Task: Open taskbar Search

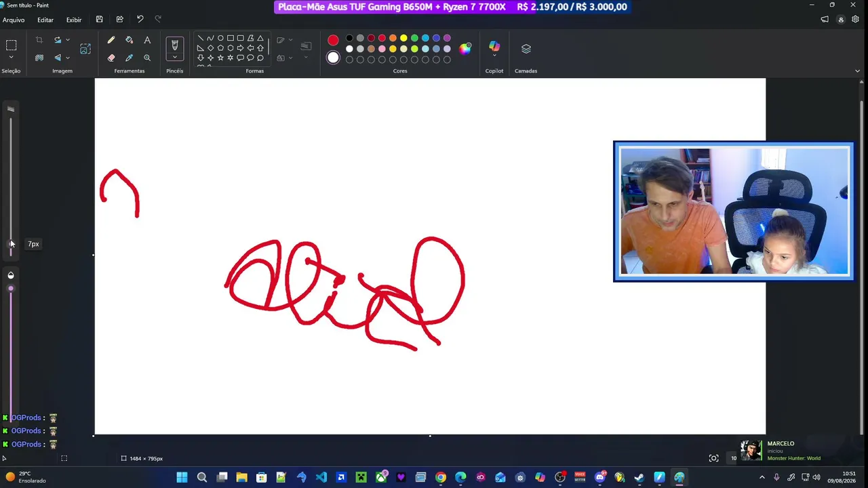Action: click(x=202, y=477)
